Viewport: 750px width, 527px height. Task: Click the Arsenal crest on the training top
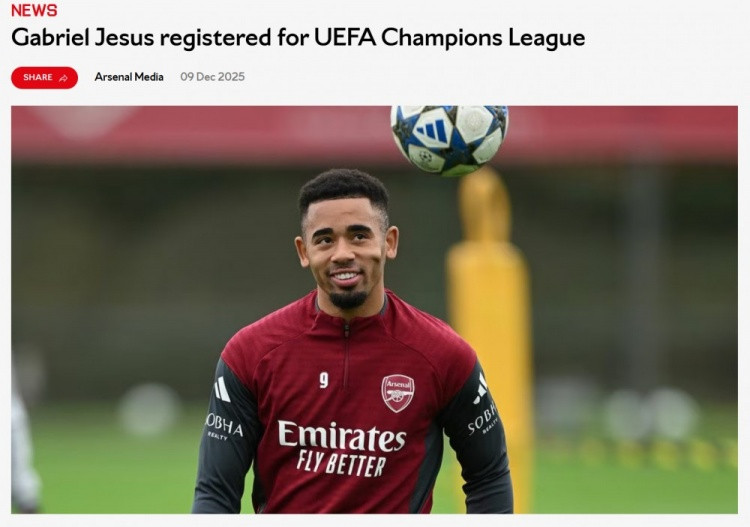397,393
